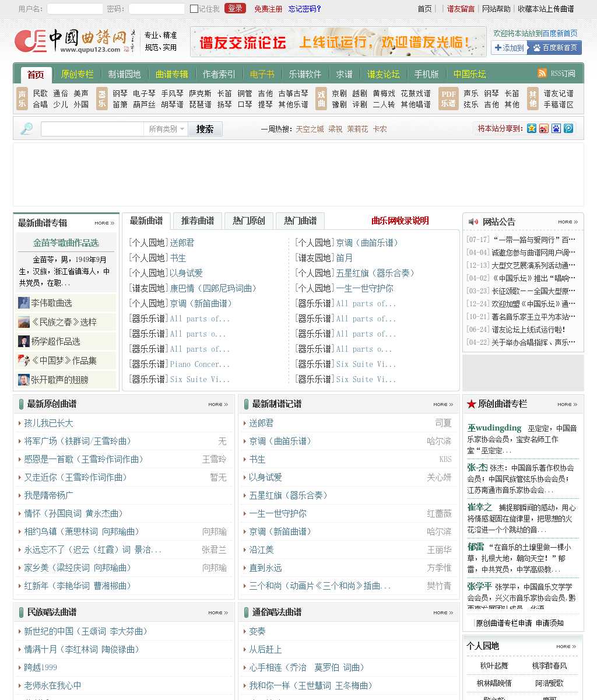Share the site via the Weibo icon

pyautogui.click(x=543, y=128)
